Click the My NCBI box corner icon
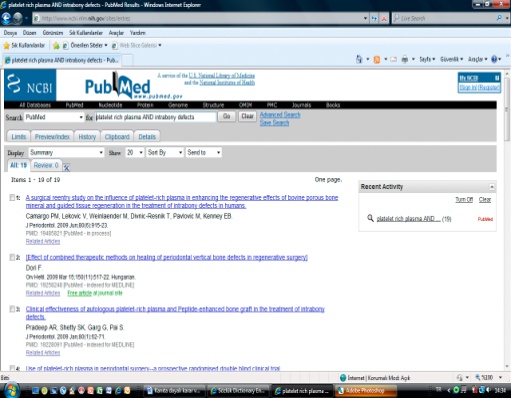This screenshot has width=511, height=398. tap(497, 78)
